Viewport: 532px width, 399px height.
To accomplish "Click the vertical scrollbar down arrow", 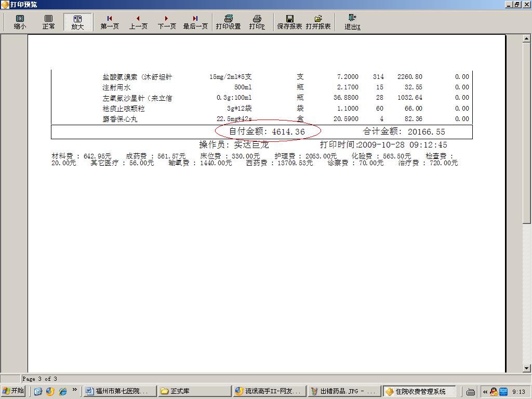I will 526,368.
